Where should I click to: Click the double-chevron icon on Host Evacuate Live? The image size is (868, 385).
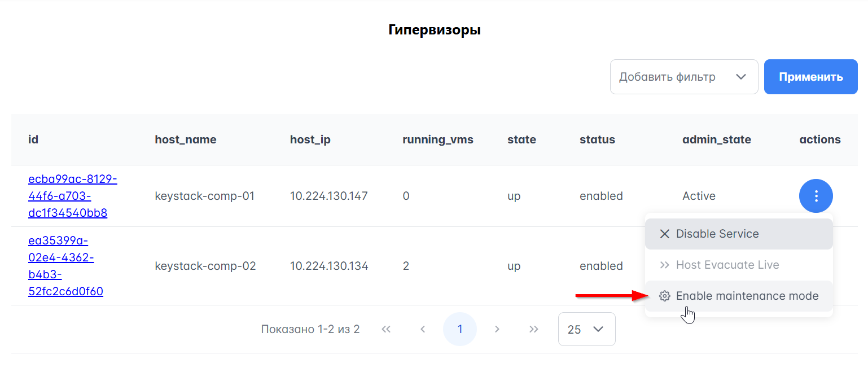click(x=665, y=264)
